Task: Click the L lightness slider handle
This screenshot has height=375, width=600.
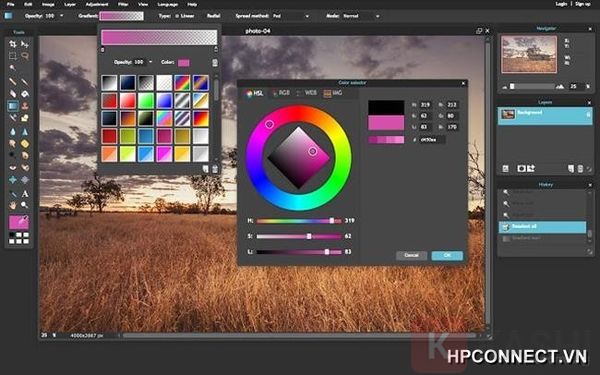Action: 327,252
